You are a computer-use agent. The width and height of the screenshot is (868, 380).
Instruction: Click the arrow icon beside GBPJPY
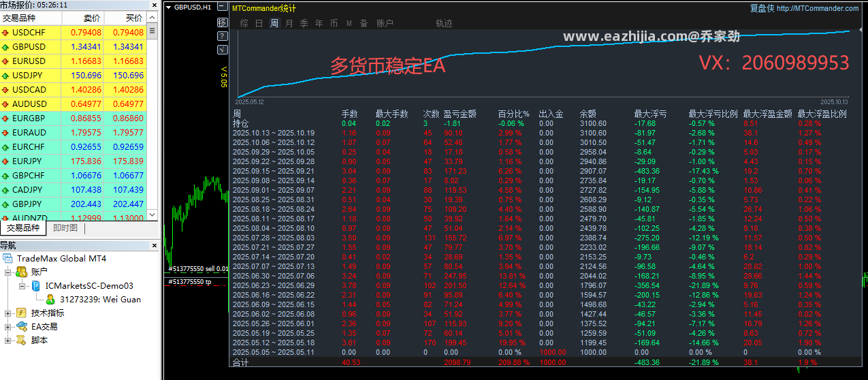(x=6, y=204)
